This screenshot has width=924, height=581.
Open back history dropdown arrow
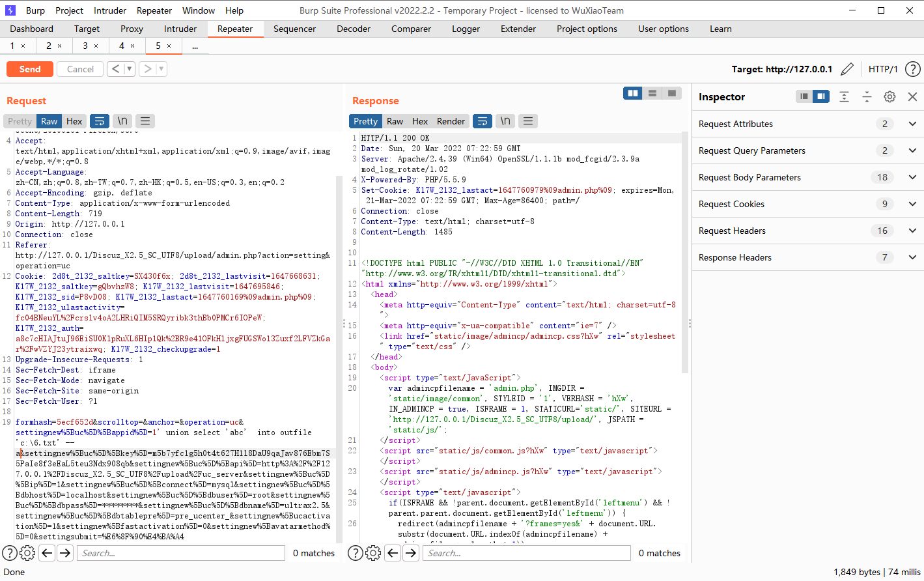[129, 68]
